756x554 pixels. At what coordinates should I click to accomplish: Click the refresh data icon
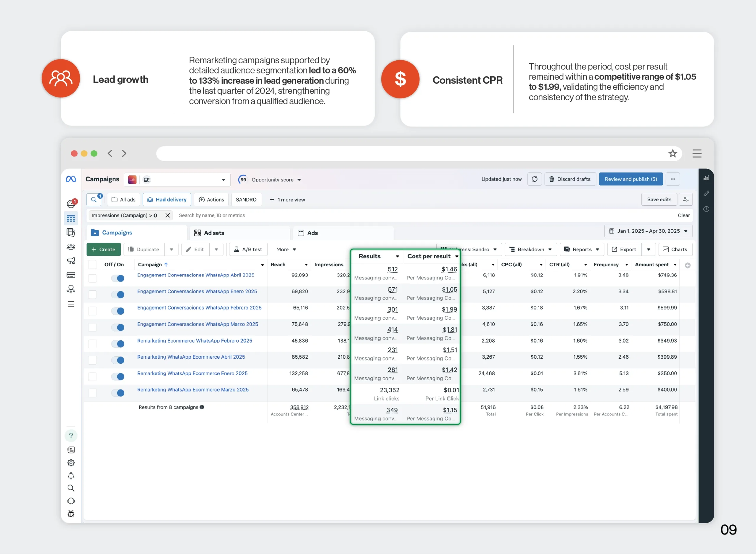coord(535,179)
